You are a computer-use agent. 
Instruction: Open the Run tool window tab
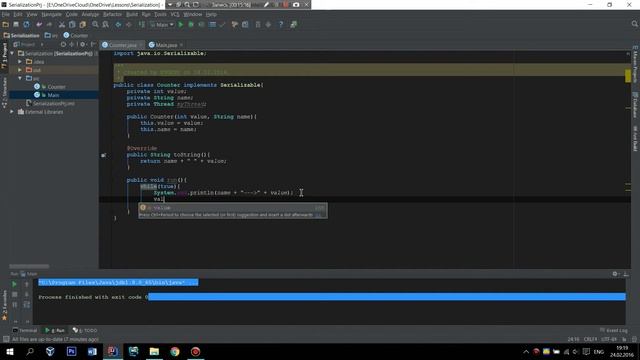tap(55, 330)
